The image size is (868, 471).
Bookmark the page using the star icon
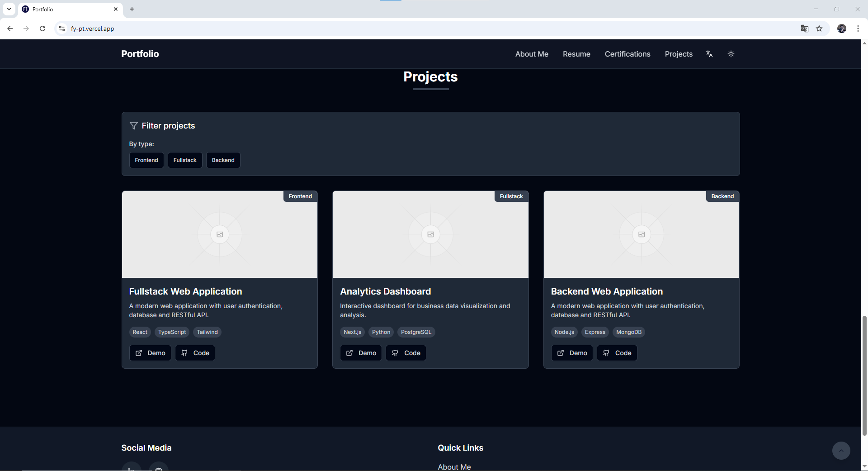(819, 29)
